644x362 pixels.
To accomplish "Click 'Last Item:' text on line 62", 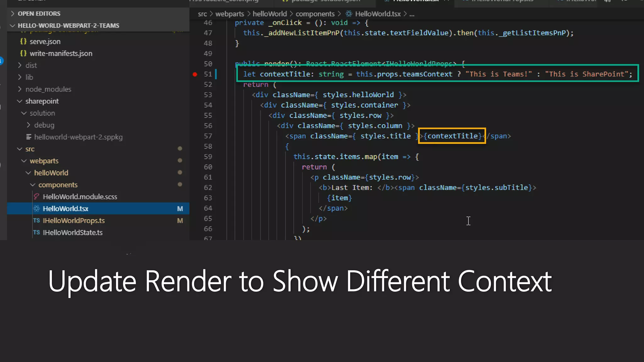I will 352,188.
